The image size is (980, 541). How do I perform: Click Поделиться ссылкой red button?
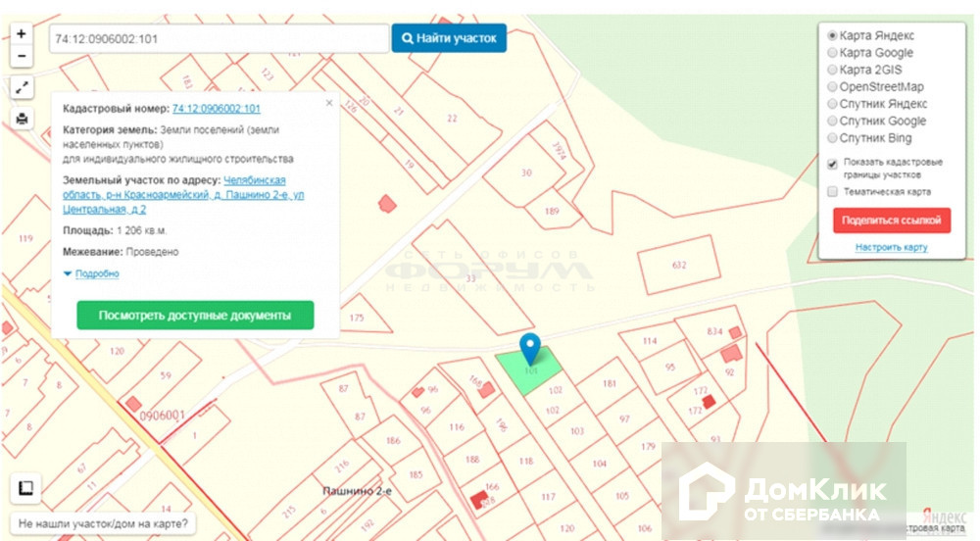click(x=891, y=221)
